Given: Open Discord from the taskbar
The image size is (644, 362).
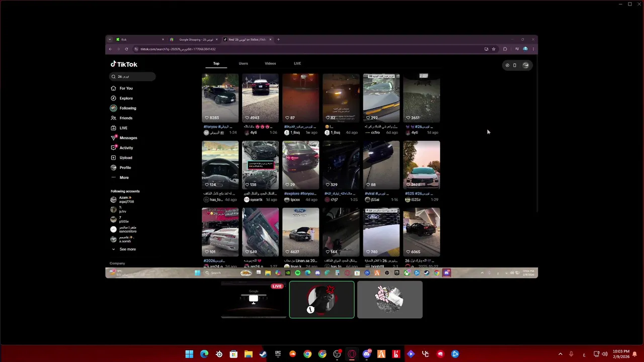Looking at the screenshot, I should 366,354.
